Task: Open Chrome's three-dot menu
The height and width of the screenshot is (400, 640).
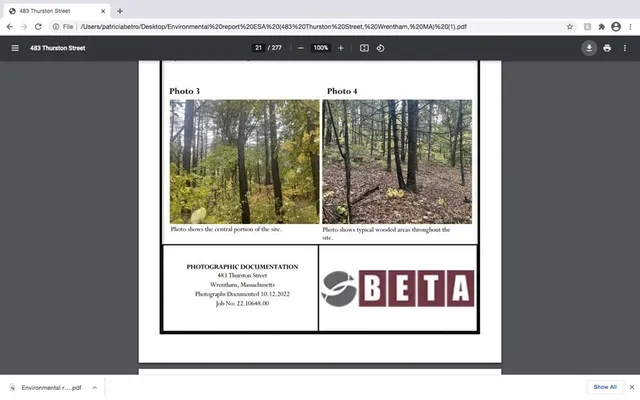Action: tap(629, 27)
